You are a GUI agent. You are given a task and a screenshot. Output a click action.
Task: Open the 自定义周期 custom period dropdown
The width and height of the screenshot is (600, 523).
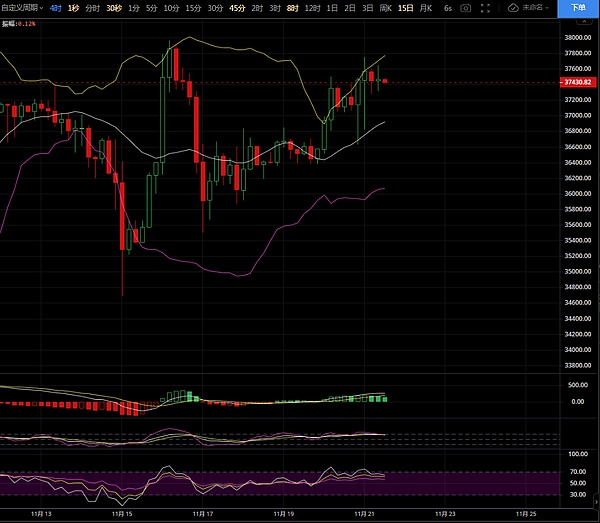click(x=20, y=7)
